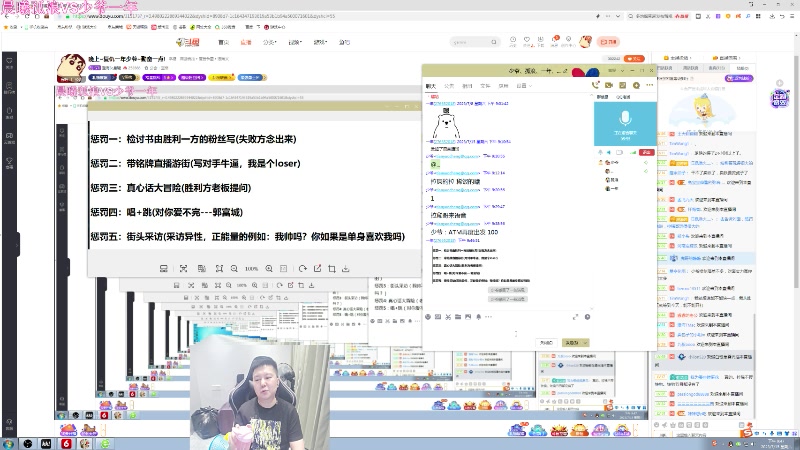Click the 100% zoom value in image viewer
Image resolution: width=800 pixels, height=450 pixels.
tap(252, 268)
